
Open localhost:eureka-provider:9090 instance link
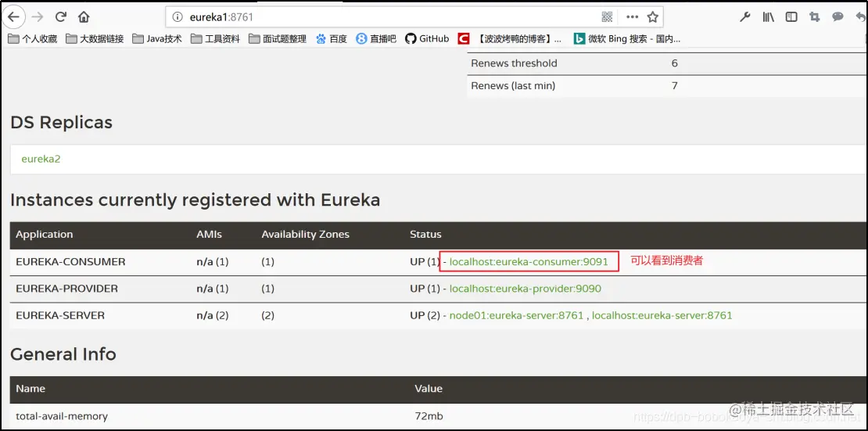pyautogui.click(x=525, y=289)
